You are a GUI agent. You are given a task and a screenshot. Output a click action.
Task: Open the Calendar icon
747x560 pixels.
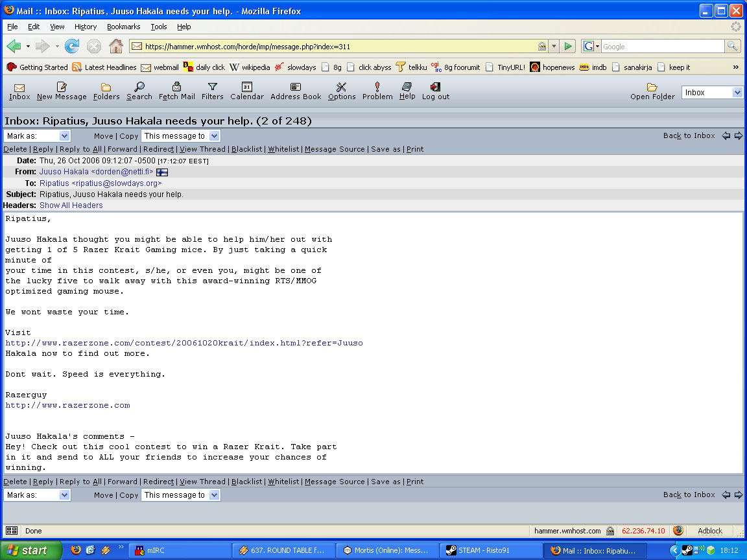pyautogui.click(x=247, y=91)
